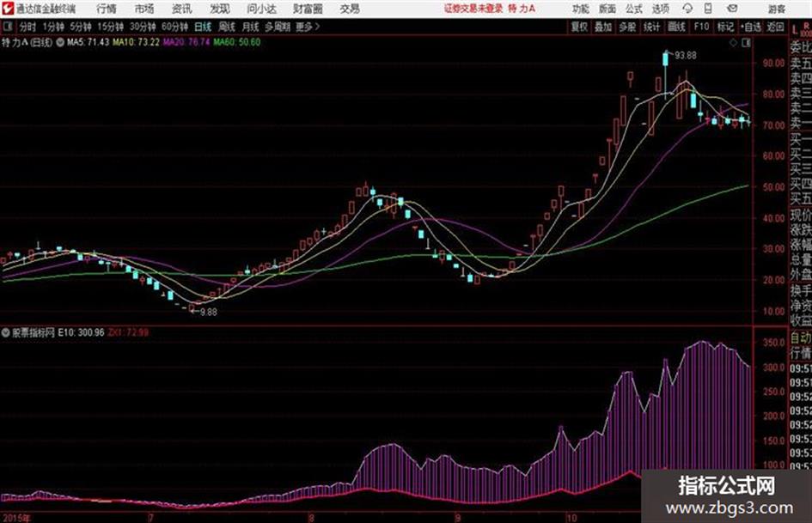Click the MA20: 76.74 value label
Viewport: 812px width, 523px height.
click(x=186, y=42)
